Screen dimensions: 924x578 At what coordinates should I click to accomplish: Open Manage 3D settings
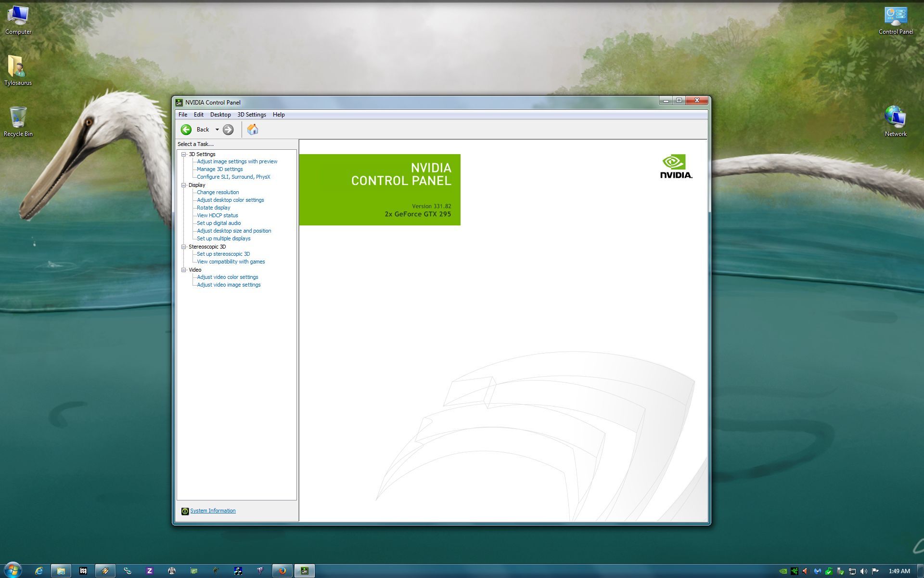[219, 169]
